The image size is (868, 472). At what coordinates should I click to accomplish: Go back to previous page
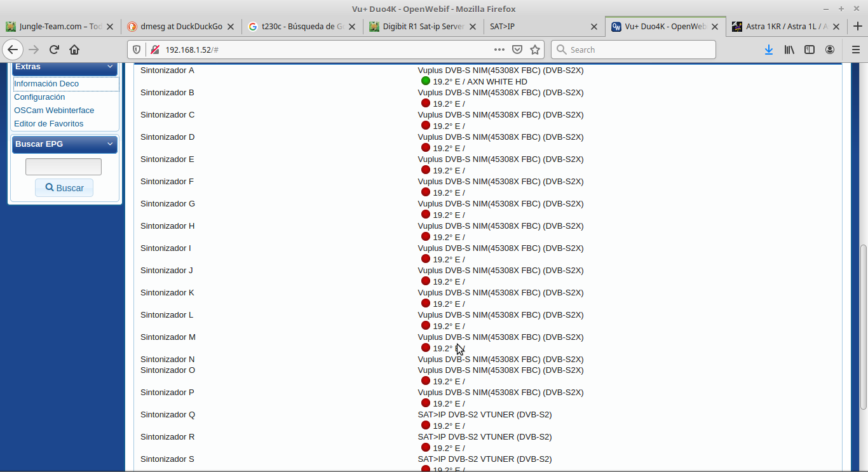13,50
